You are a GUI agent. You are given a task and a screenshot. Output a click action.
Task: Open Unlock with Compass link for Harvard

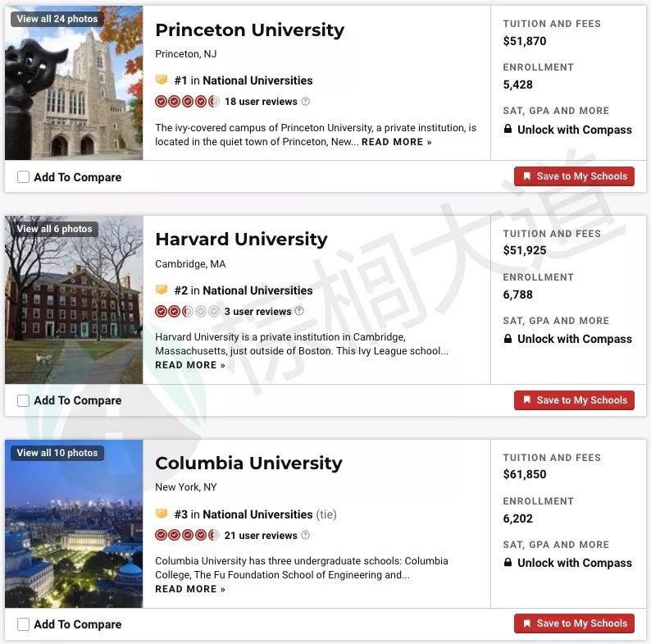575,339
